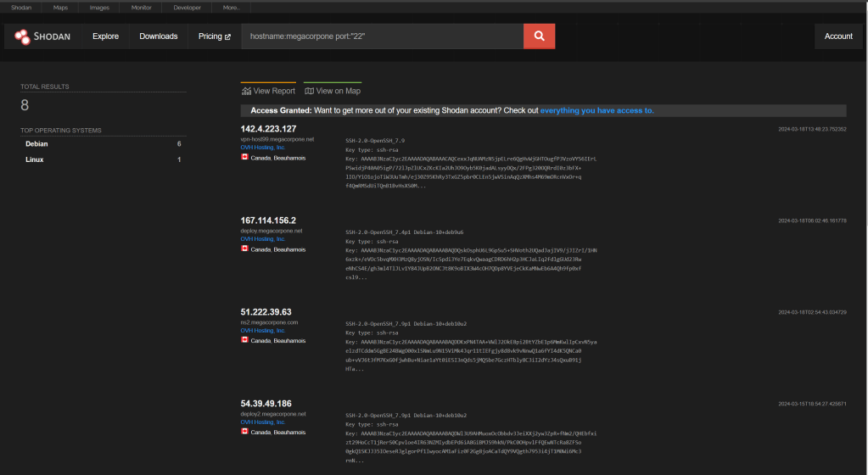This screenshot has width=868, height=475.
Task: Click the red search magnifier button
Action: [539, 36]
